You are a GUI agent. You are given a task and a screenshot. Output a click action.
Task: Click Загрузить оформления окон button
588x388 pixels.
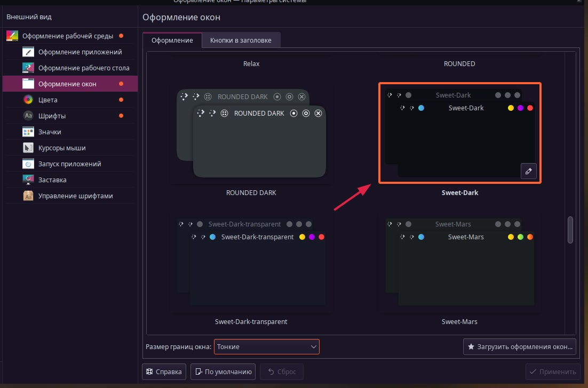pyautogui.click(x=519, y=347)
